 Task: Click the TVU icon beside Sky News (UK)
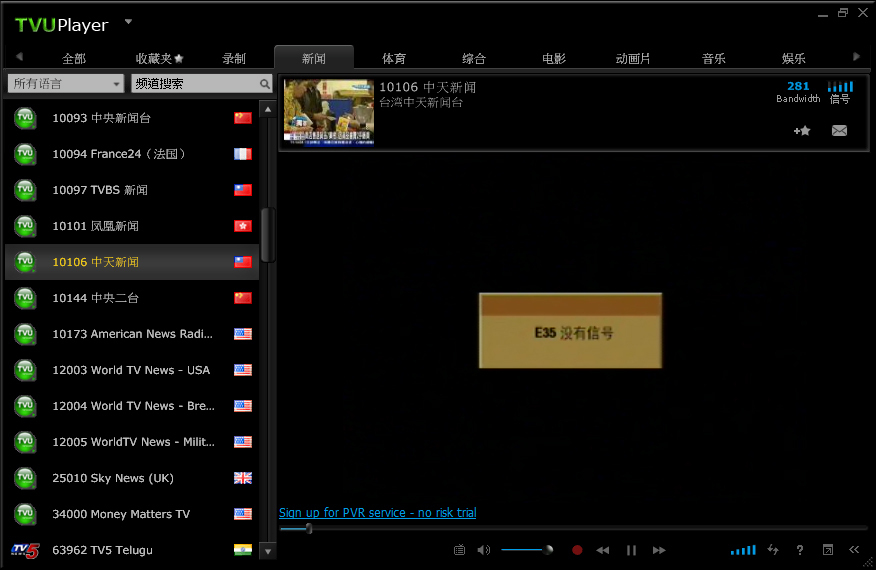pyautogui.click(x=25, y=478)
